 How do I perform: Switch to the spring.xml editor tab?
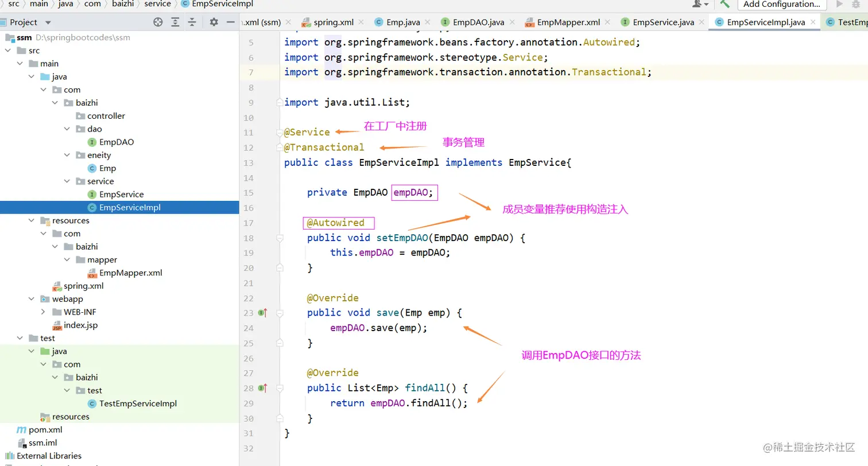click(x=333, y=22)
